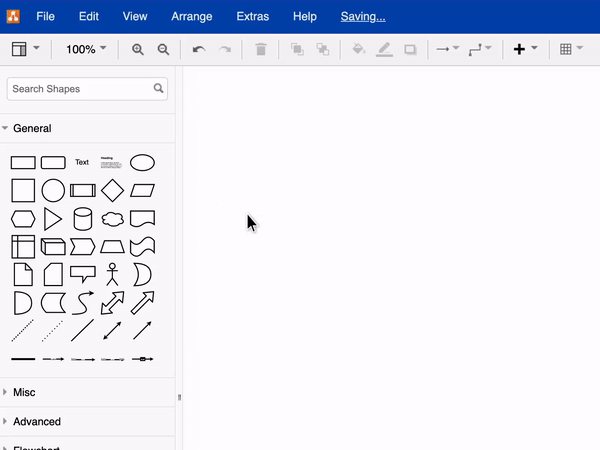Click the Delete trash icon
600x450 pixels.
pyautogui.click(x=261, y=49)
